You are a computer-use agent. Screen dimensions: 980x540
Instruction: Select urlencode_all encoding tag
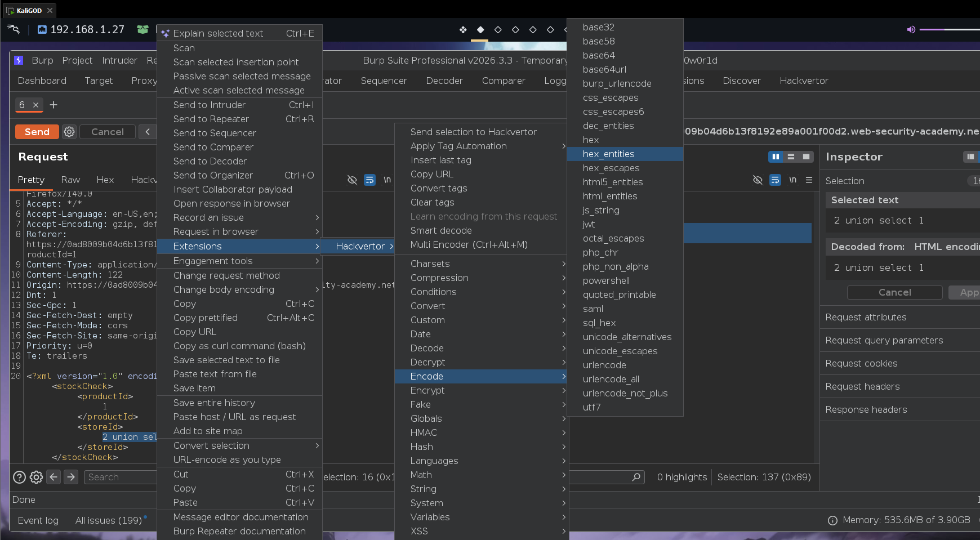625,379
